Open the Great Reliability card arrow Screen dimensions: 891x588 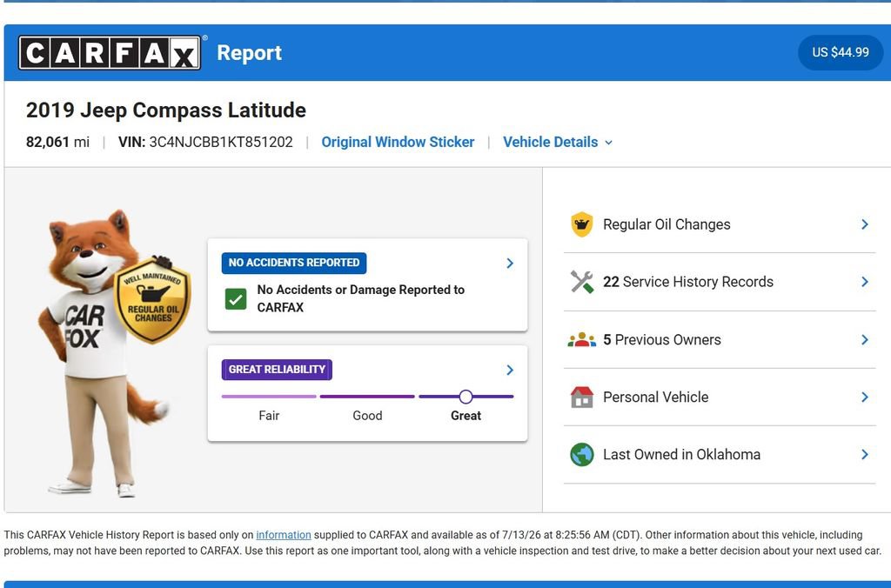click(x=510, y=370)
